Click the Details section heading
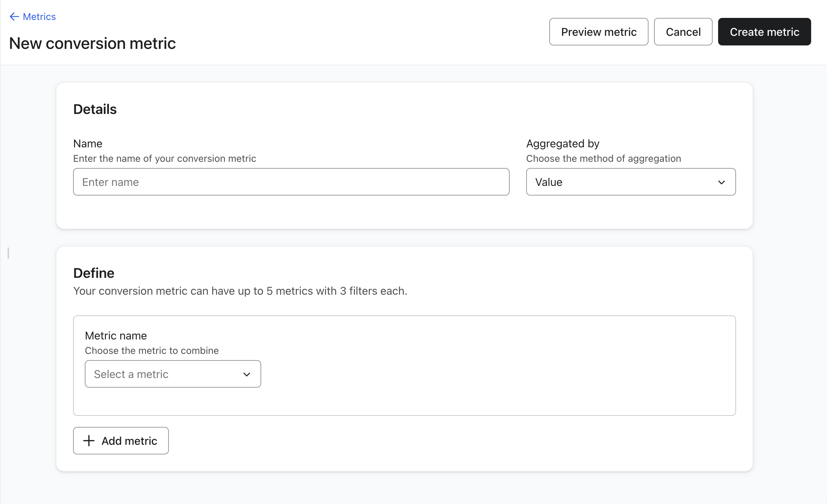Viewport: 827px width, 504px height. click(95, 109)
